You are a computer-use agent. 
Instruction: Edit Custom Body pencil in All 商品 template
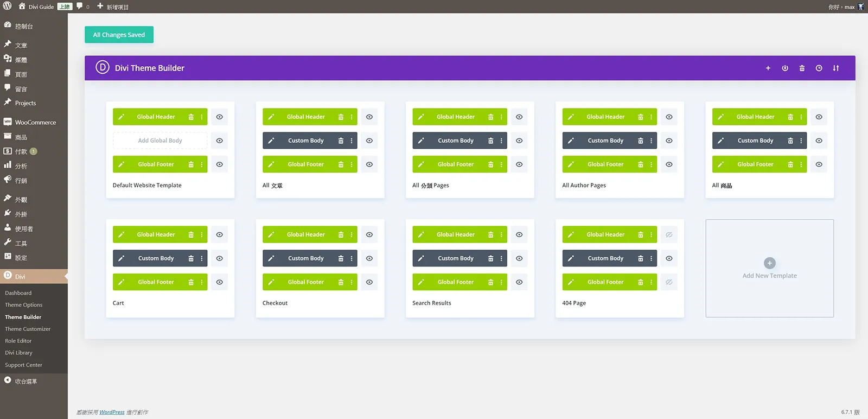pos(720,141)
